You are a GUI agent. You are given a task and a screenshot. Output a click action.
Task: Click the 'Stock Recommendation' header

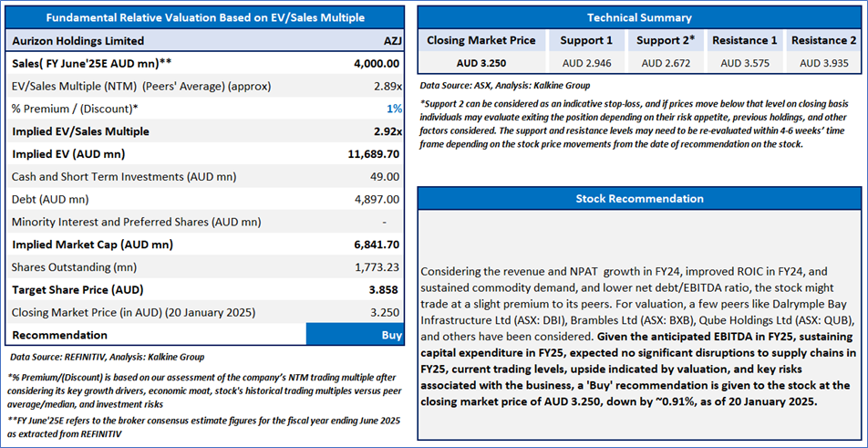tap(639, 198)
